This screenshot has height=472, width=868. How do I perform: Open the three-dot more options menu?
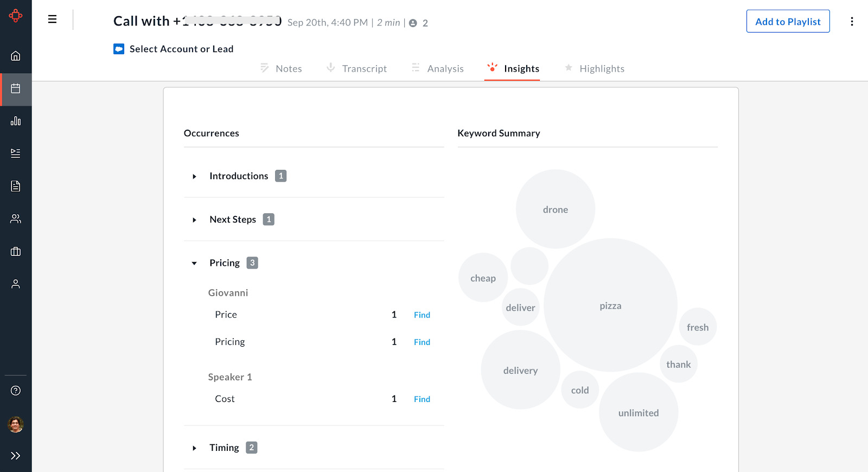(x=852, y=21)
